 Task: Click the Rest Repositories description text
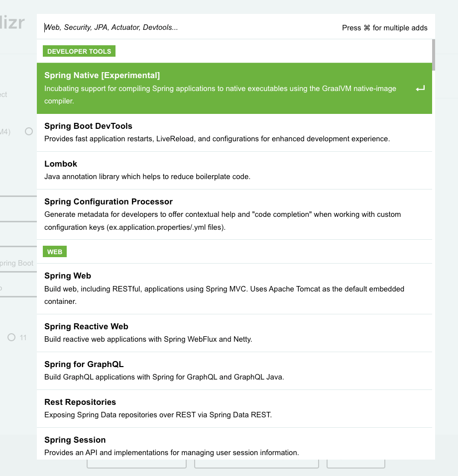pos(158,415)
